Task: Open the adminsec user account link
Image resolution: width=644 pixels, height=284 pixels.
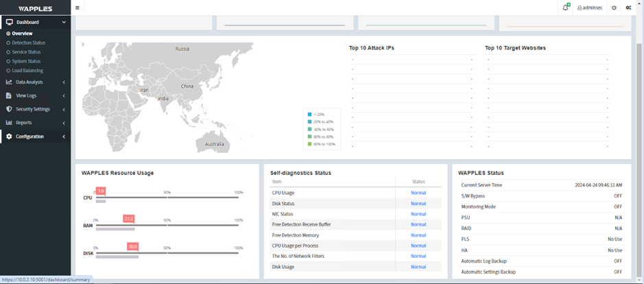Action: click(x=590, y=8)
